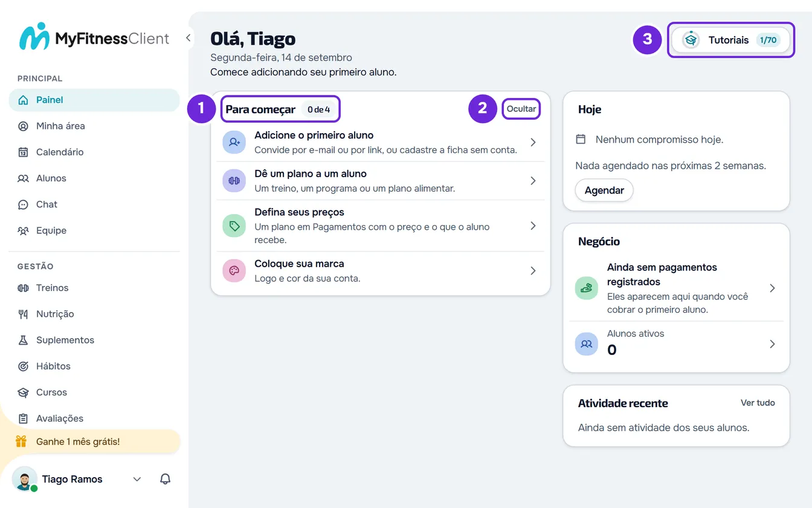Click the Treinos dumbbell icon
The width and height of the screenshot is (812, 508).
tap(23, 288)
